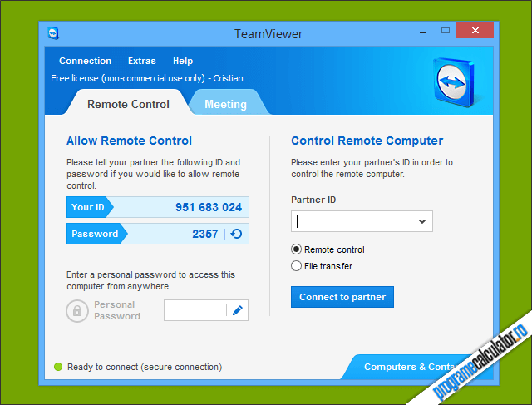Click Your ID value 951 683 024
532x405 pixels.
209,207
